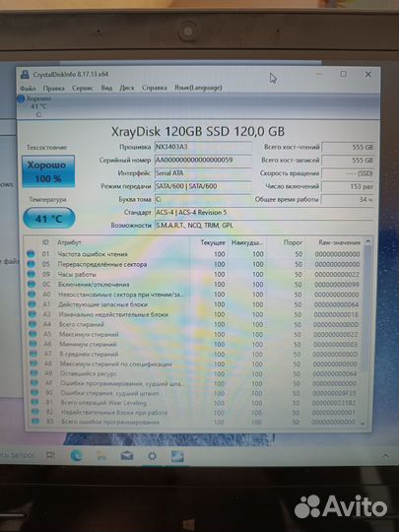This screenshot has height=532, width=399.
Task: Click the transfer mode field SATA/600 | SATA/600
Action: (203, 186)
